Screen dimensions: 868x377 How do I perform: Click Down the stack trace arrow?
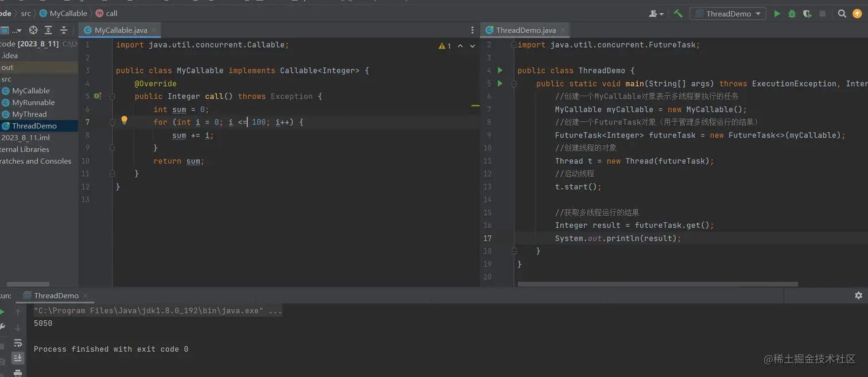18,327
